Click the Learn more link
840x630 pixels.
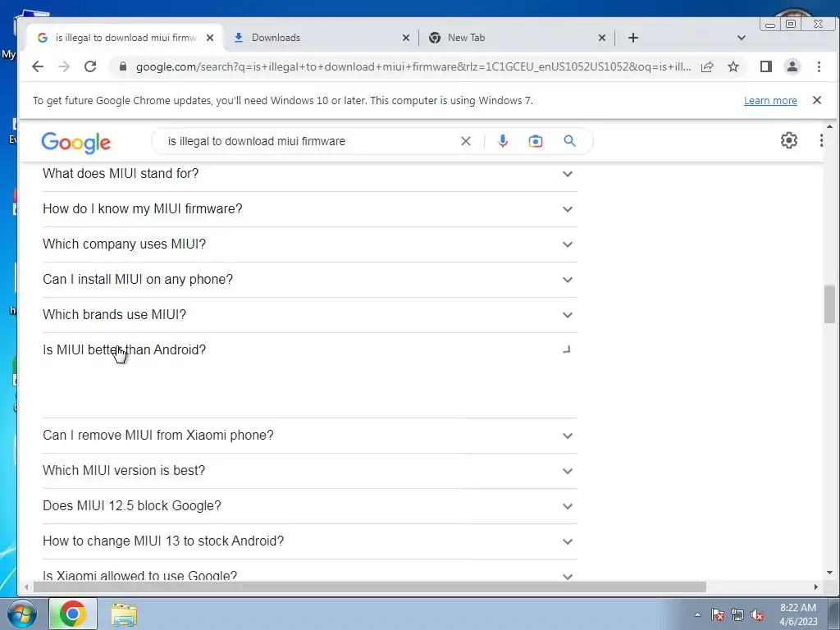click(770, 101)
